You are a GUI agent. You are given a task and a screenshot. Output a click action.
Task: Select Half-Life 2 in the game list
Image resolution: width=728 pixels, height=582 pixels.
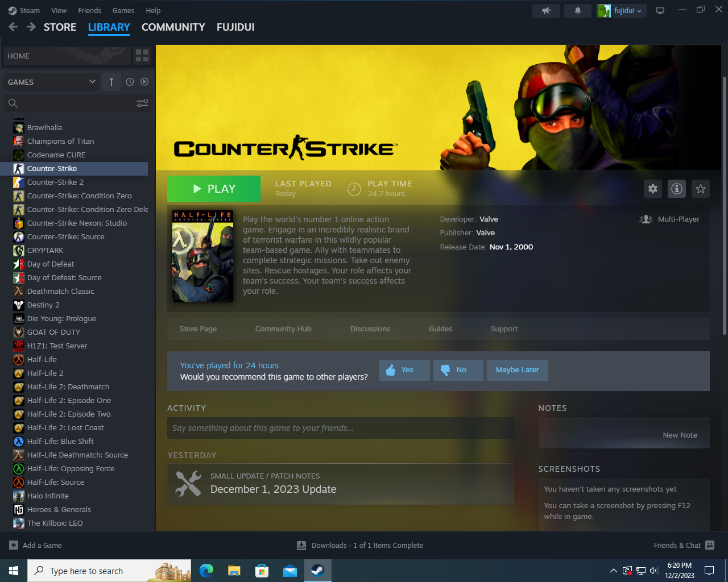(x=45, y=373)
